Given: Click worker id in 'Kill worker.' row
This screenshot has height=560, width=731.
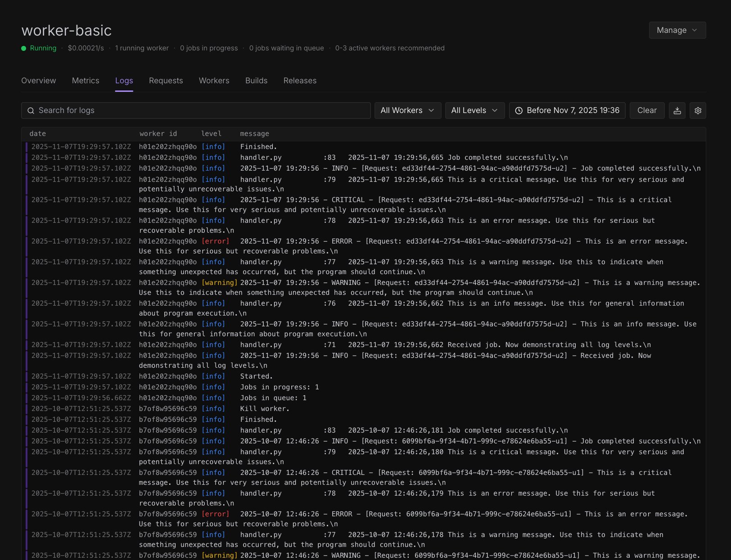Looking at the screenshot, I should pos(168,409).
